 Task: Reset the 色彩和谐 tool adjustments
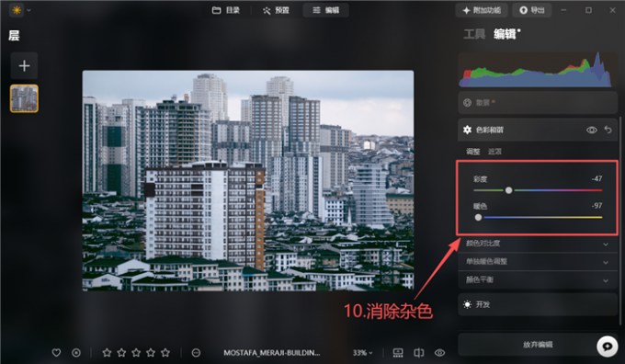click(608, 130)
